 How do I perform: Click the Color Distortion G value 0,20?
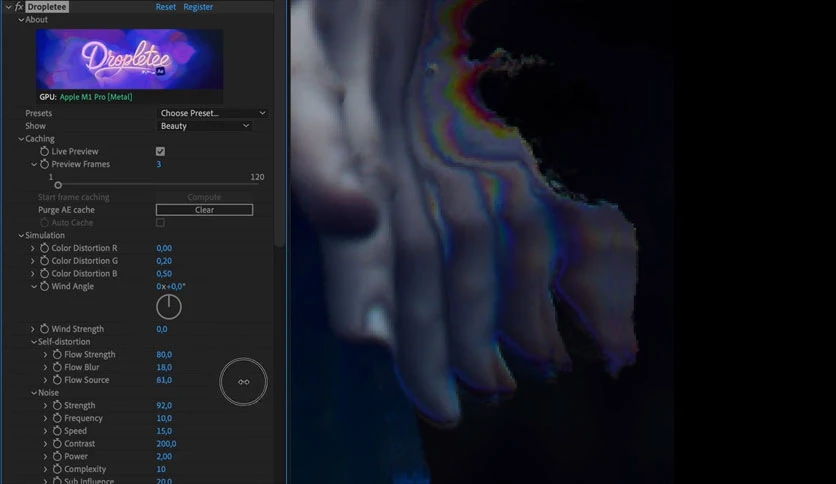tap(164, 261)
